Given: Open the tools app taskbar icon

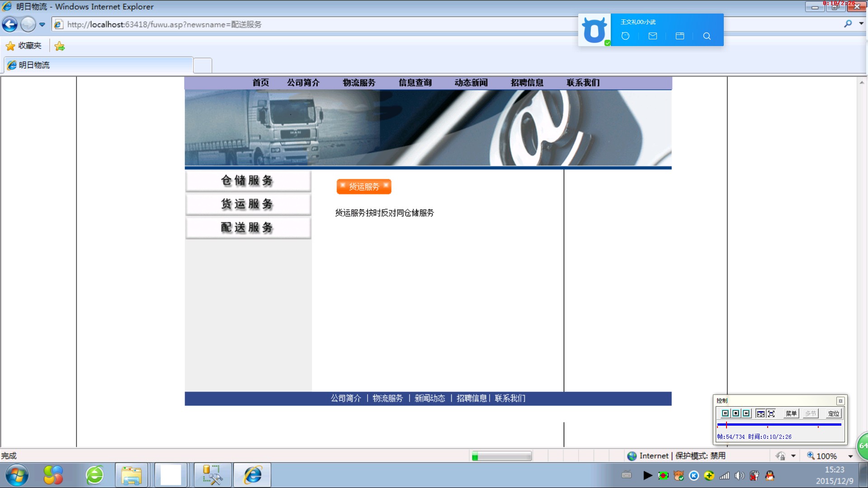Looking at the screenshot, I should (x=212, y=475).
